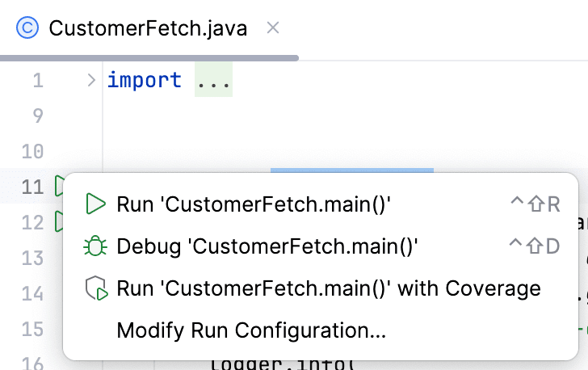Place cursor on the logger.info code text
Screen dimensions: 588x370
pos(267,364)
